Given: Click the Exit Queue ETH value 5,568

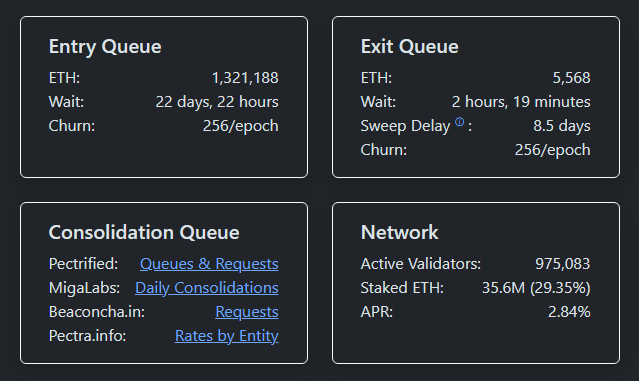Looking at the screenshot, I should coord(571,78).
